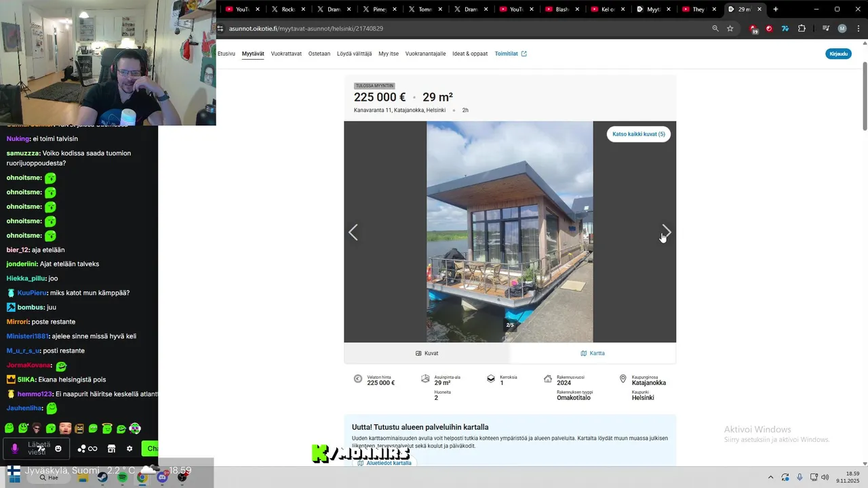Open Löydä välittäjä in site navigation
The height and width of the screenshot is (488, 868).
pyautogui.click(x=354, y=54)
